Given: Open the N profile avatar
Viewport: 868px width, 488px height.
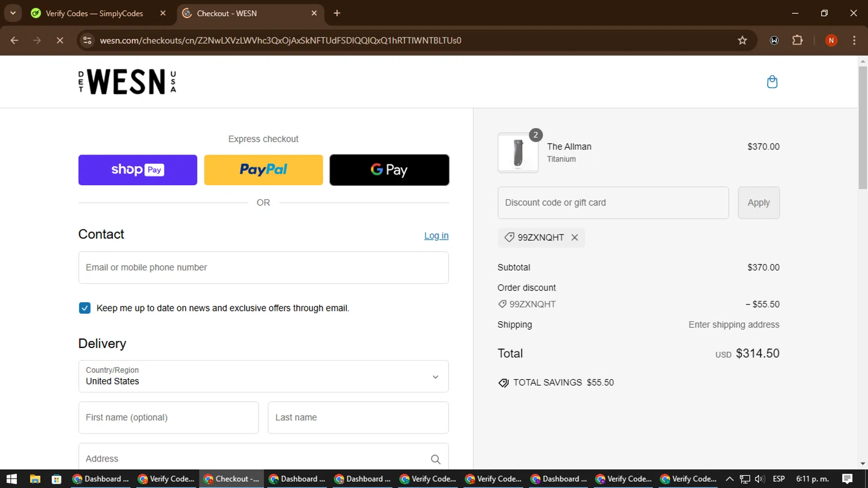Looking at the screenshot, I should (x=831, y=41).
